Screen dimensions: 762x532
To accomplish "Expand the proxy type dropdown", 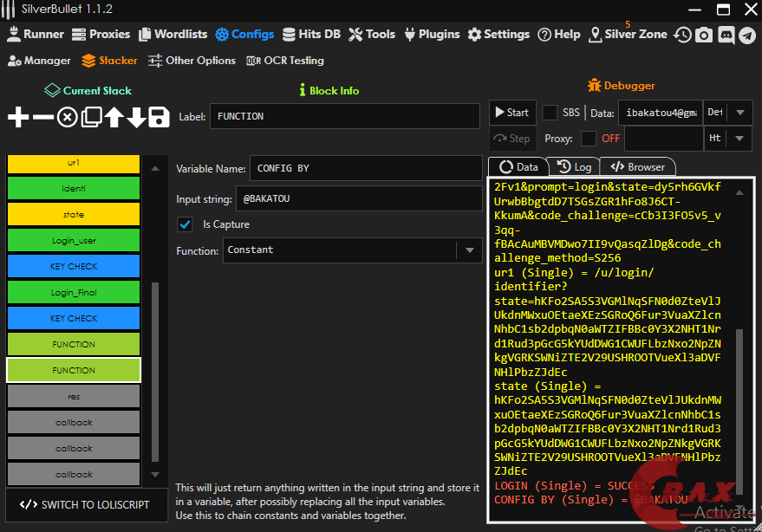I will coord(739,139).
